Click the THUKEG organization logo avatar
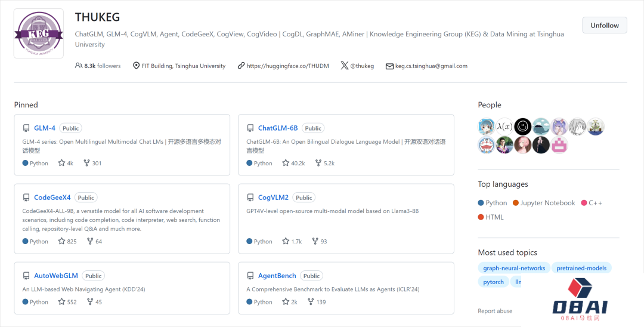 tap(39, 33)
